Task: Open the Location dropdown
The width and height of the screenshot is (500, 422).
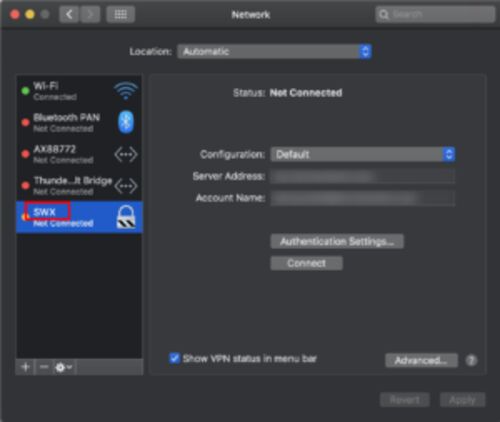Action: (274, 52)
